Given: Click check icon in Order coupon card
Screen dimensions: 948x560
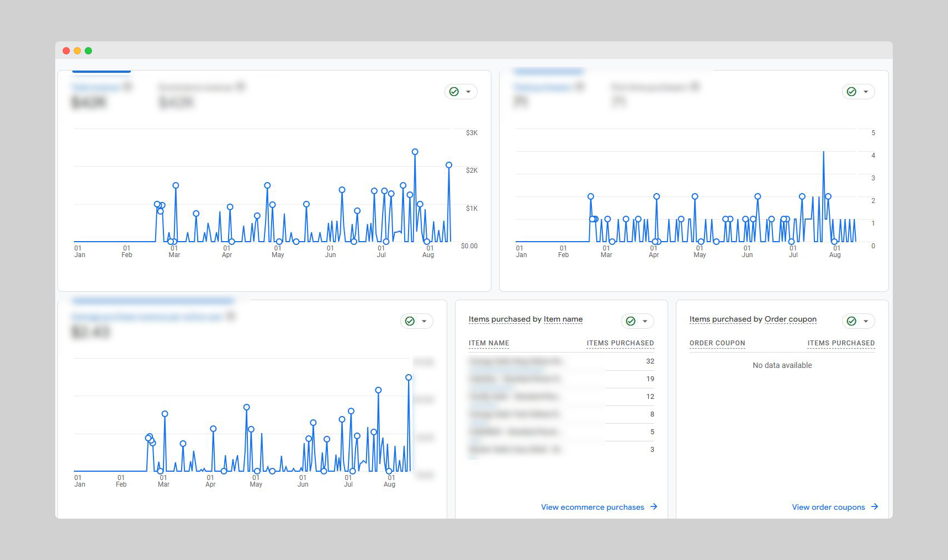Looking at the screenshot, I should tap(851, 321).
